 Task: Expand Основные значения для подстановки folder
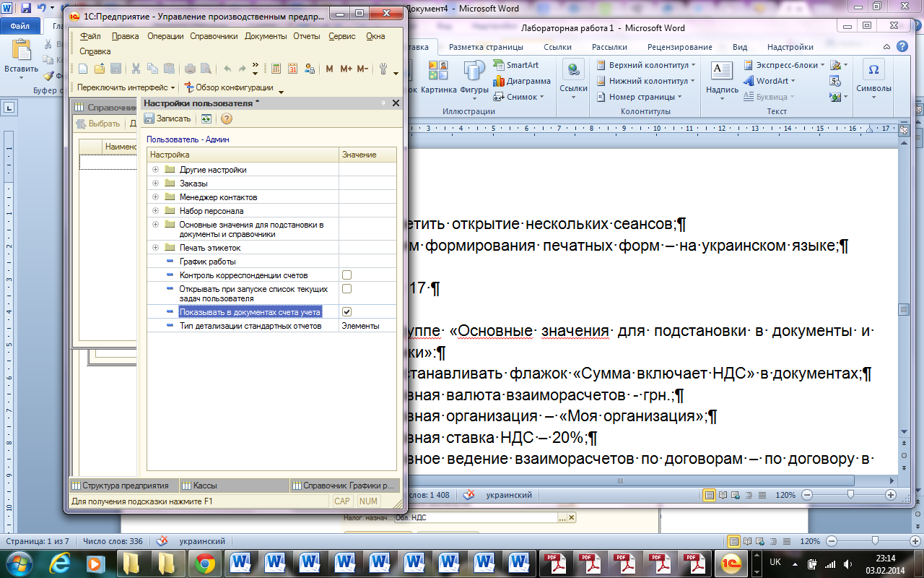coord(155,225)
